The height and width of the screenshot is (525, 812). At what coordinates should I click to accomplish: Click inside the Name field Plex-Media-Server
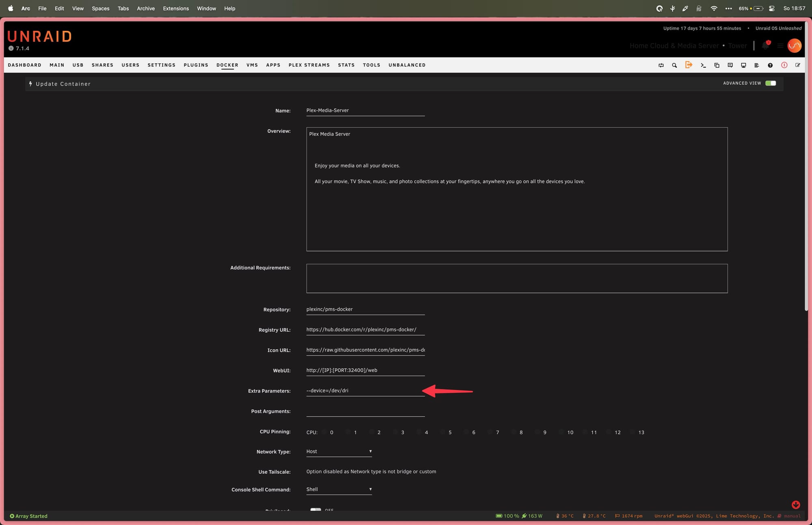pyautogui.click(x=365, y=110)
